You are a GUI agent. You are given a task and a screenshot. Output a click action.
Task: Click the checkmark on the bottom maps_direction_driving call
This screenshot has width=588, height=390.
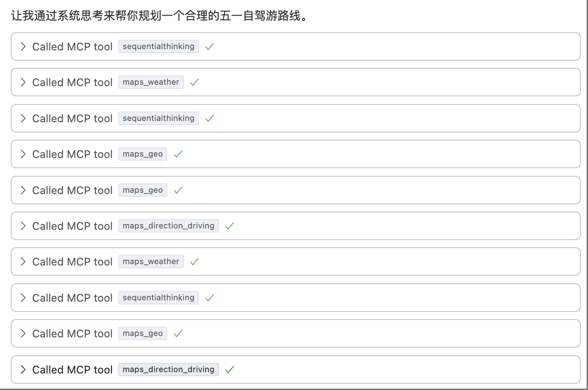click(229, 369)
